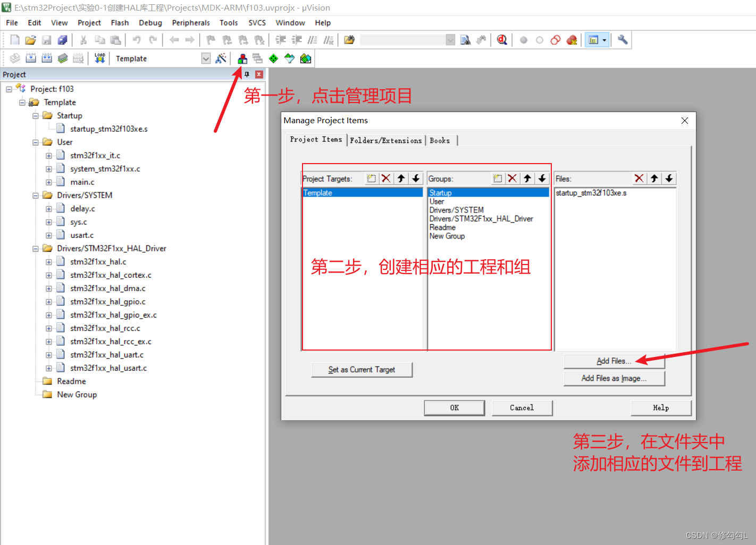The width and height of the screenshot is (756, 545).
Task: Add new Group icon
Action: coord(497,178)
